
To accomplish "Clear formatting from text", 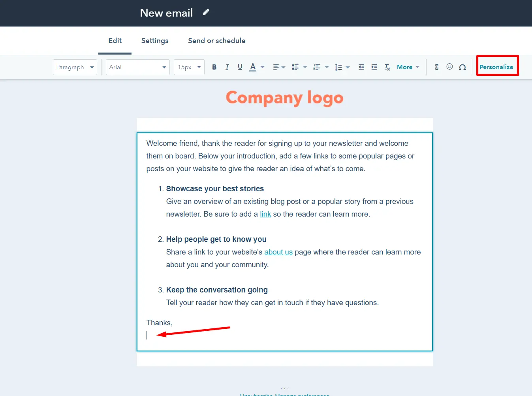I will pos(387,67).
